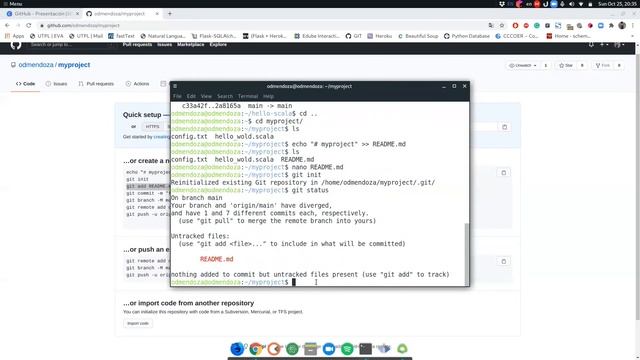The height and width of the screenshot is (360, 640).
Task: Reload the browser page
Action: [x=29, y=25]
